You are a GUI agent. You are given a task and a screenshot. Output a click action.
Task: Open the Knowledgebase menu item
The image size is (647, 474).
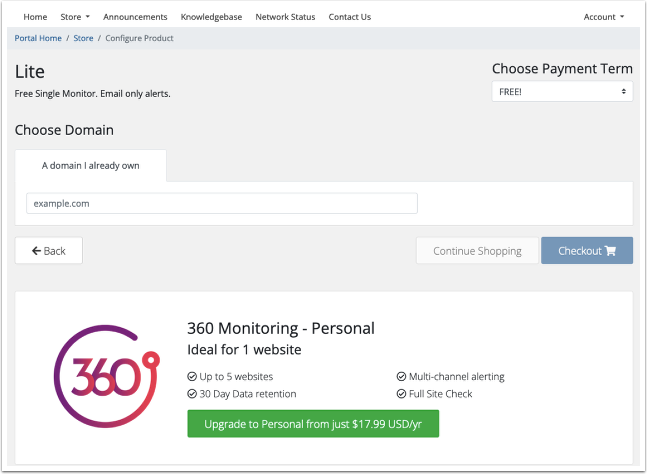211,17
